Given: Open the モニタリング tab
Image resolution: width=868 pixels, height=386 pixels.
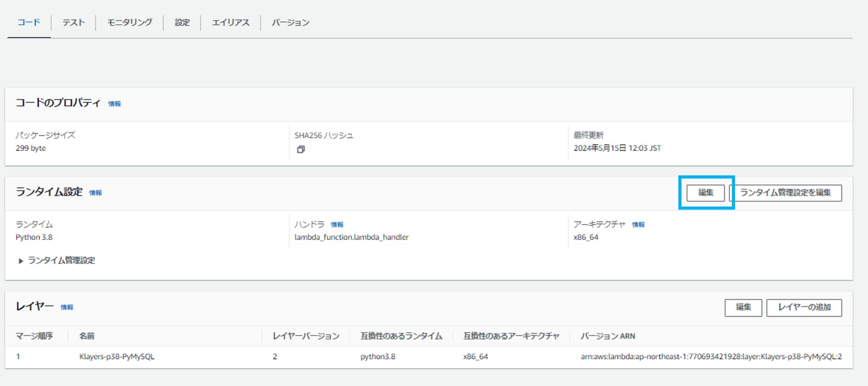Looking at the screenshot, I should pyautogui.click(x=129, y=22).
